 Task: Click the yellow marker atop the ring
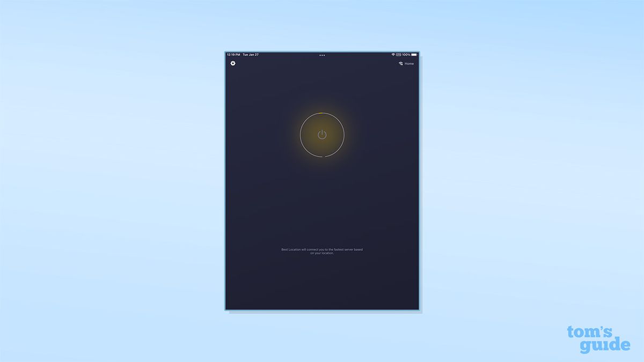[x=321, y=113]
